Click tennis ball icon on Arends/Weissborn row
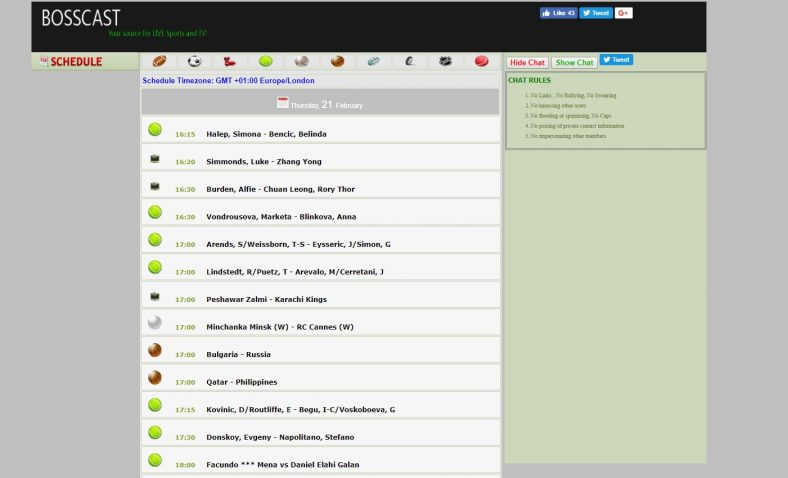 click(155, 240)
